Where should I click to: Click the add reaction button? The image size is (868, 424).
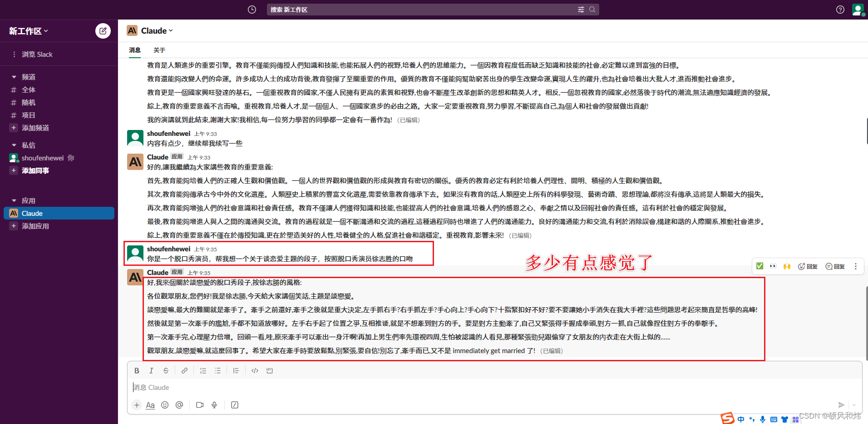point(808,266)
